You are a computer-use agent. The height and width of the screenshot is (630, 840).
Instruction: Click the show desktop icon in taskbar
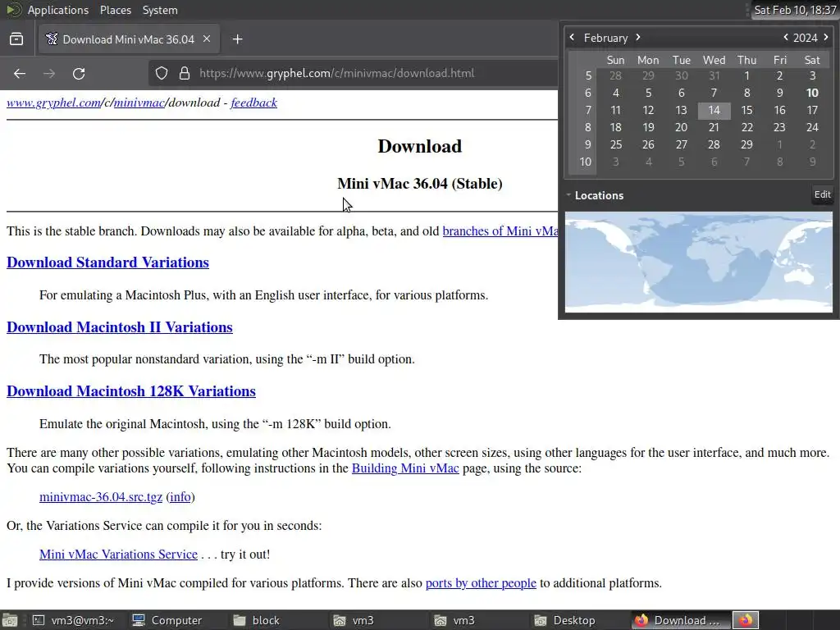[10, 620]
